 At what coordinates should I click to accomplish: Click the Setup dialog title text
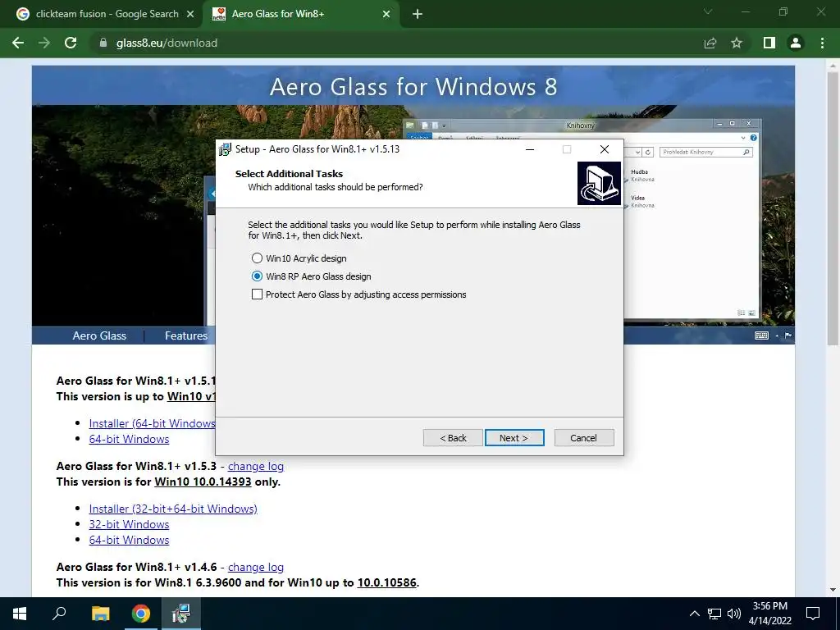pos(317,149)
